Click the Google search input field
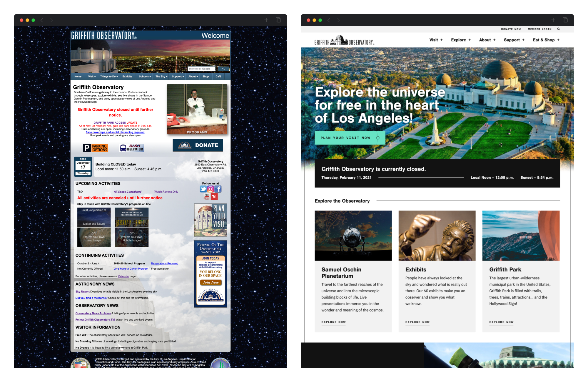This screenshot has width=588, height=368. [201, 69]
